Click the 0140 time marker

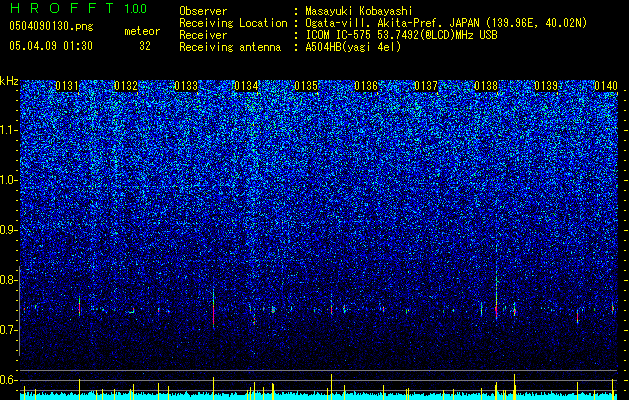[x=606, y=86]
